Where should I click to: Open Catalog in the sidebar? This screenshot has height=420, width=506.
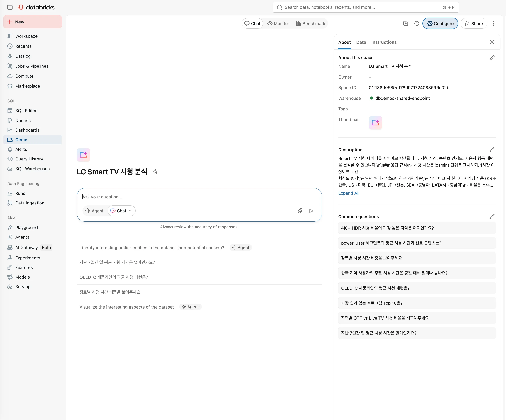33,56
